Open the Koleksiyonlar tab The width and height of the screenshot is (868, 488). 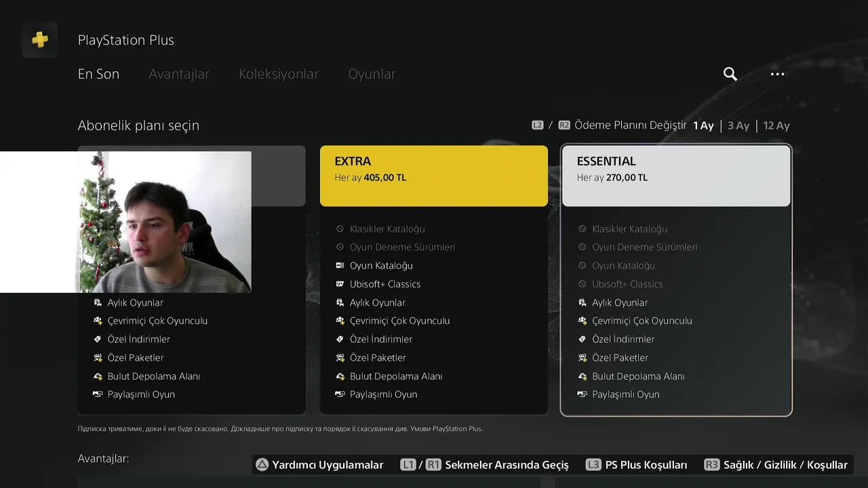point(279,74)
